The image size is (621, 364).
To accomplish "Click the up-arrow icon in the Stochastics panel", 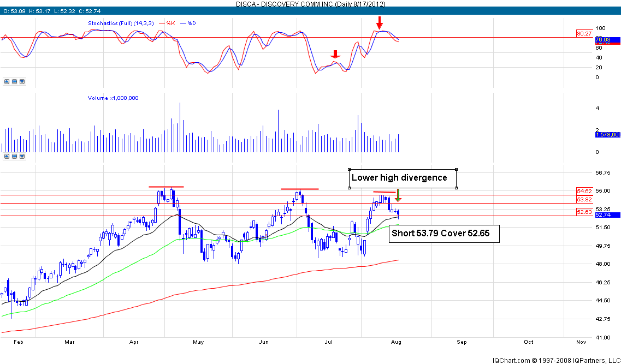I will point(7,81).
